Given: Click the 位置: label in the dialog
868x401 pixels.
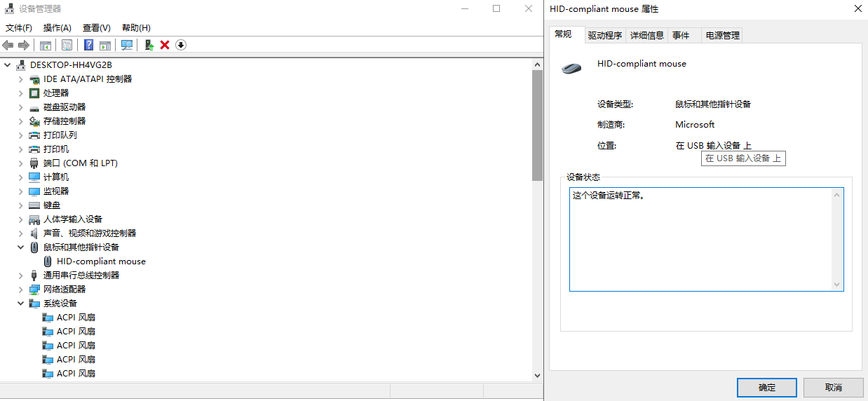Looking at the screenshot, I should (606, 146).
